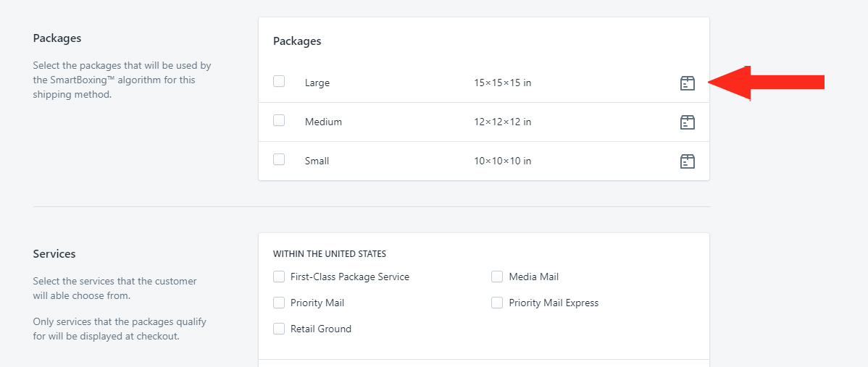The height and width of the screenshot is (367, 868).
Task: Click the box icon for Small package
Action: (x=687, y=161)
